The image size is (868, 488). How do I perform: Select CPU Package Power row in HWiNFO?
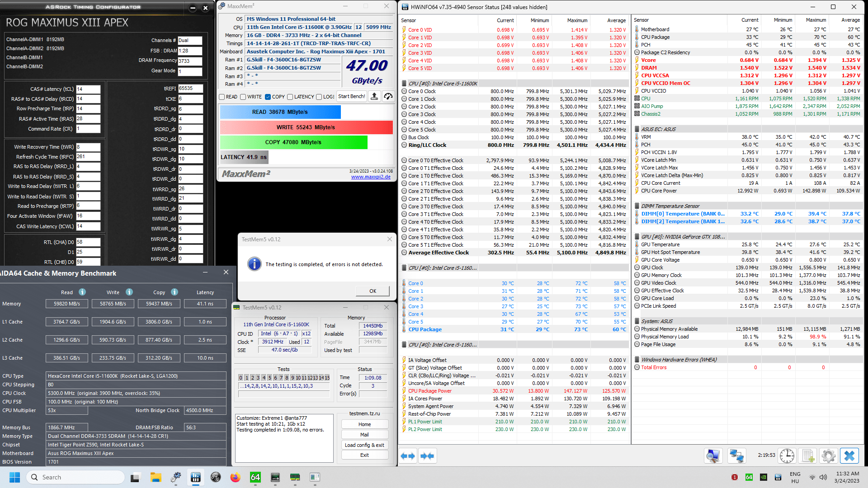click(514, 391)
